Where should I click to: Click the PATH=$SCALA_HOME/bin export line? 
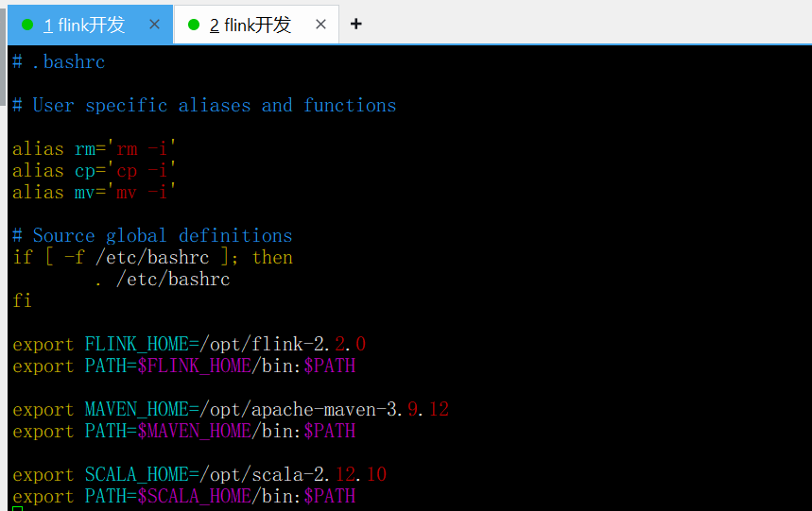pos(183,497)
